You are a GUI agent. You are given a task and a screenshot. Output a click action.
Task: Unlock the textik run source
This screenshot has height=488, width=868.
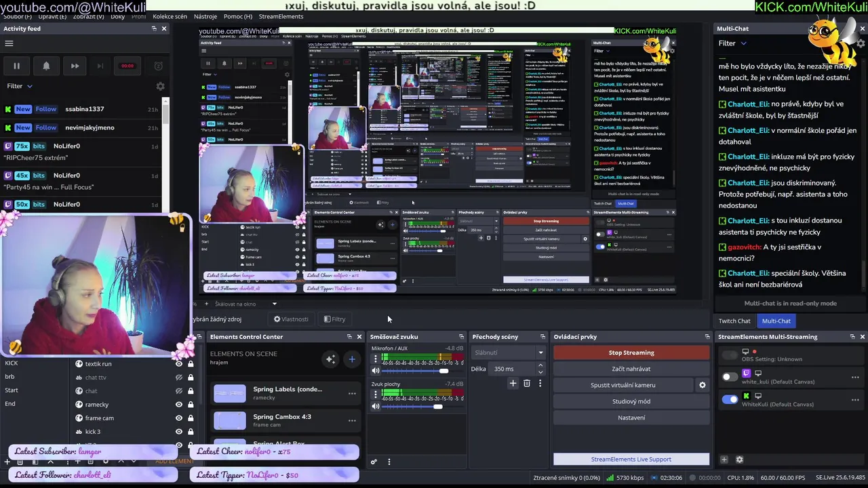(x=191, y=364)
